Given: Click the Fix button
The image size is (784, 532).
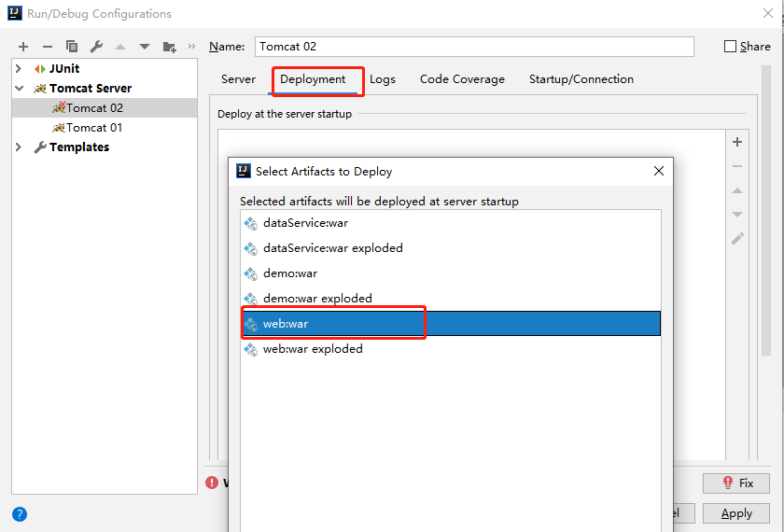Looking at the screenshot, I should 736,483.
